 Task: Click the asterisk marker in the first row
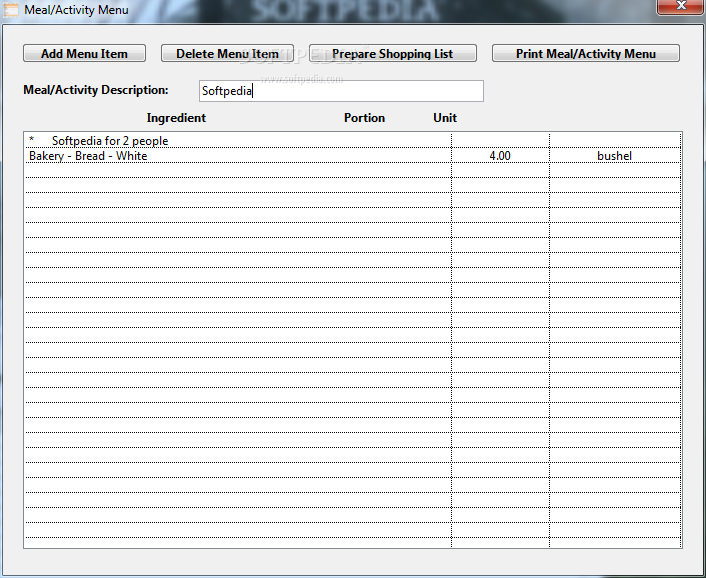(32, 139)
